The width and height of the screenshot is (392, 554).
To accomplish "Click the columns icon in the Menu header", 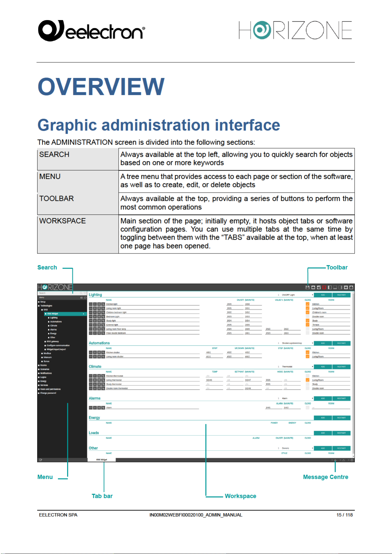I will [82, 298].
